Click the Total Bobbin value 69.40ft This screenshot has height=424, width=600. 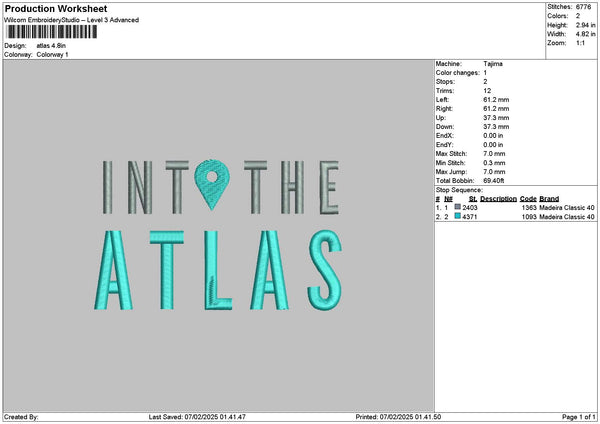coord(494,181)
